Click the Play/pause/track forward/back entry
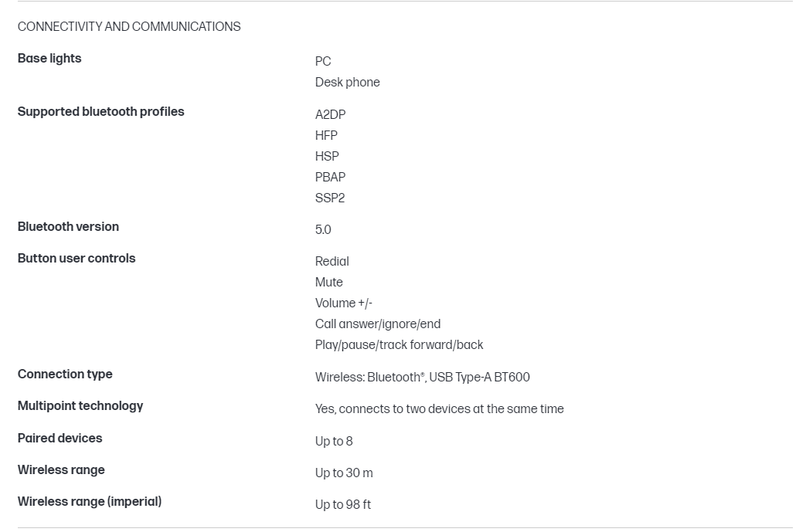This screenshot has height=532, width=806. click(399, 345)
